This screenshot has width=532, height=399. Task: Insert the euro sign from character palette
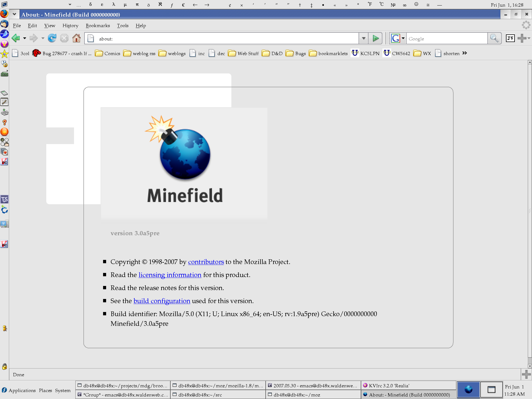(x=183, y=5)
